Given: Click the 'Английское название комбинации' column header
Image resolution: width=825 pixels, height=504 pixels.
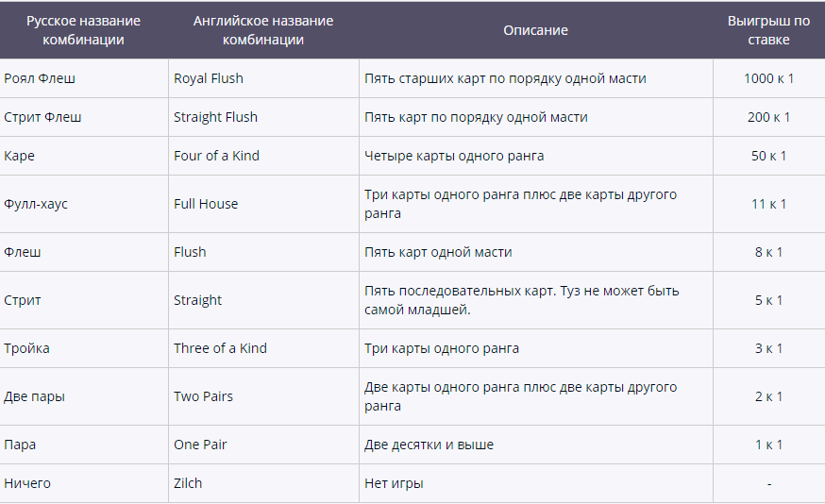Looking at the screenshot, I should [x=262, y=30].
